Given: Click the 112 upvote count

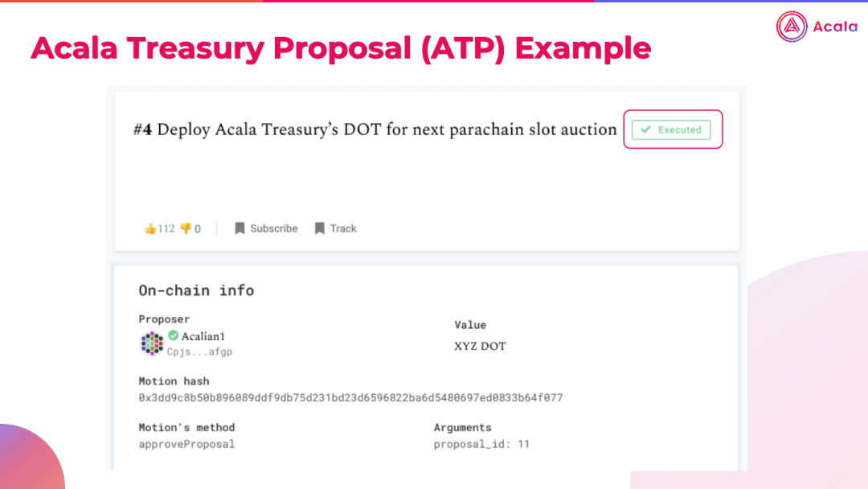Looking at the screenshot, I should pyautogui.click(x=166, y=228).
